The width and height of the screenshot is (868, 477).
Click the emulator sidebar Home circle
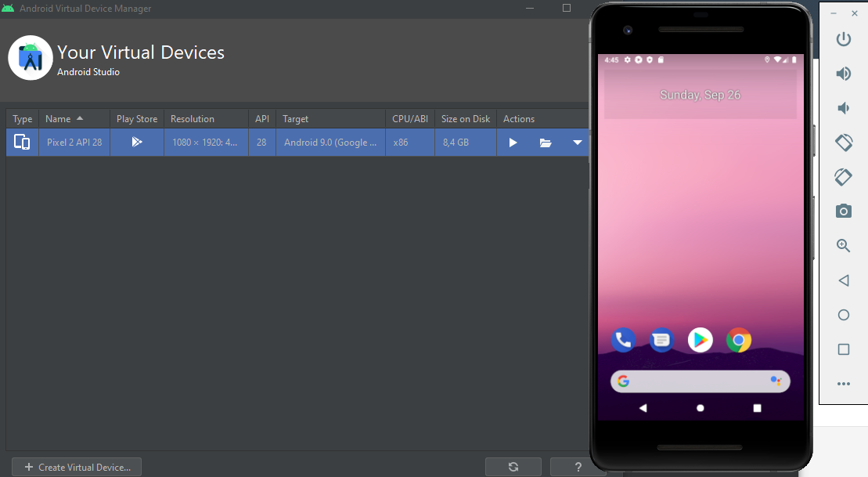click(843, 315)
